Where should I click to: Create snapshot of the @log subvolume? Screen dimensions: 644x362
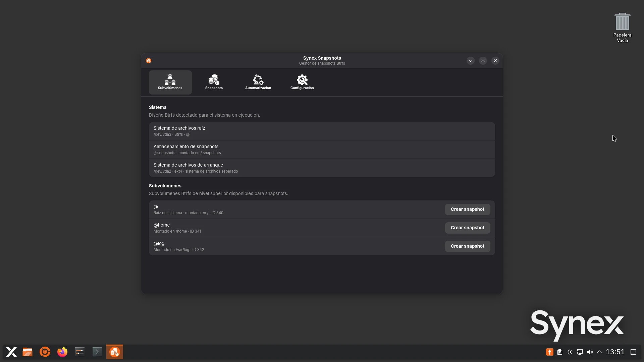point(468,246)
